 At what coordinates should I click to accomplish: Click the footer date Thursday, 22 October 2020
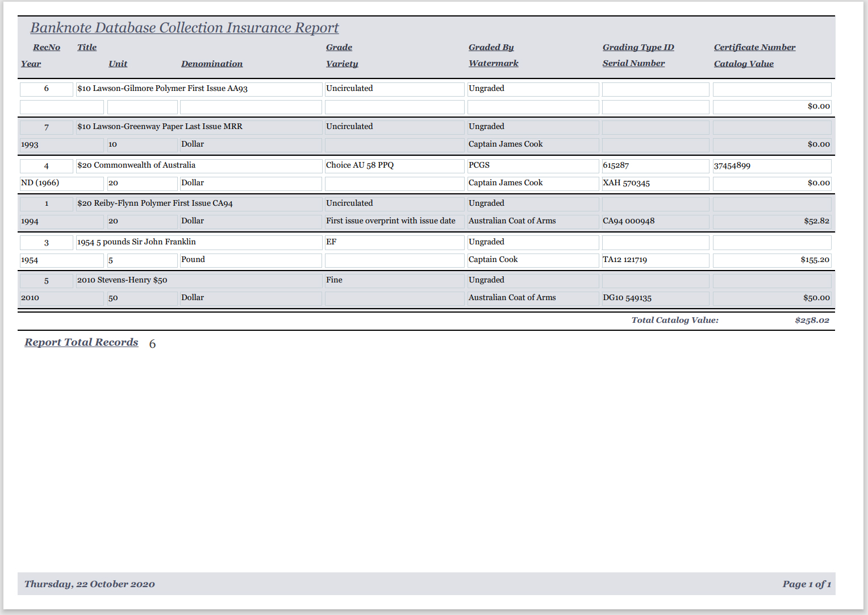90,584
